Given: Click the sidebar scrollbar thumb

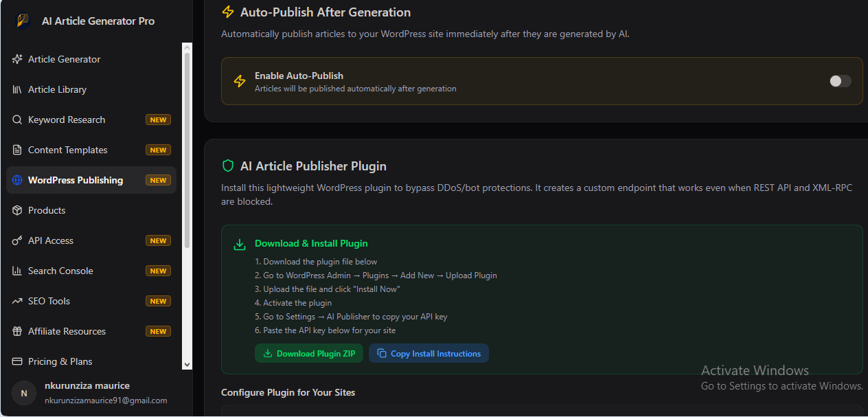Looking at the screenshot, I should [187, 150].
